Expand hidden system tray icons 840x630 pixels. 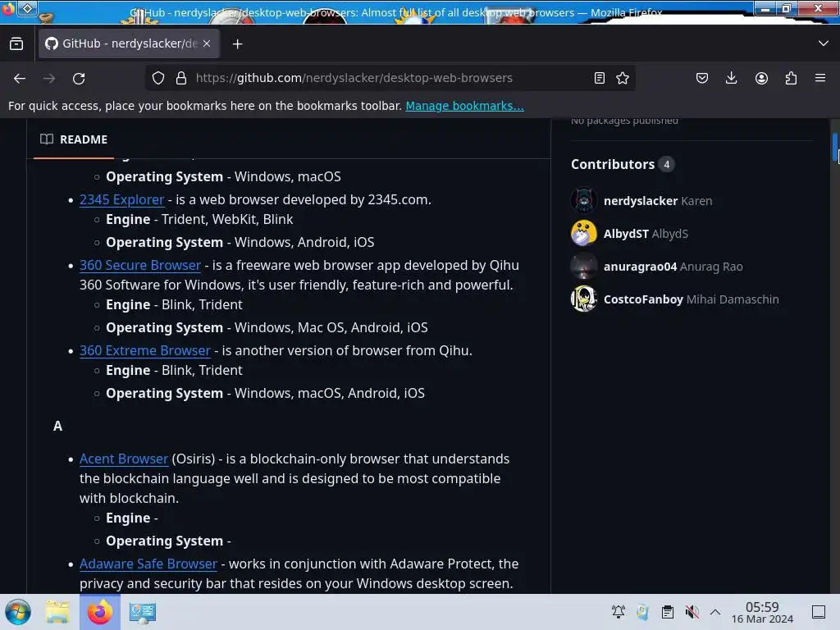click(715, 612)
